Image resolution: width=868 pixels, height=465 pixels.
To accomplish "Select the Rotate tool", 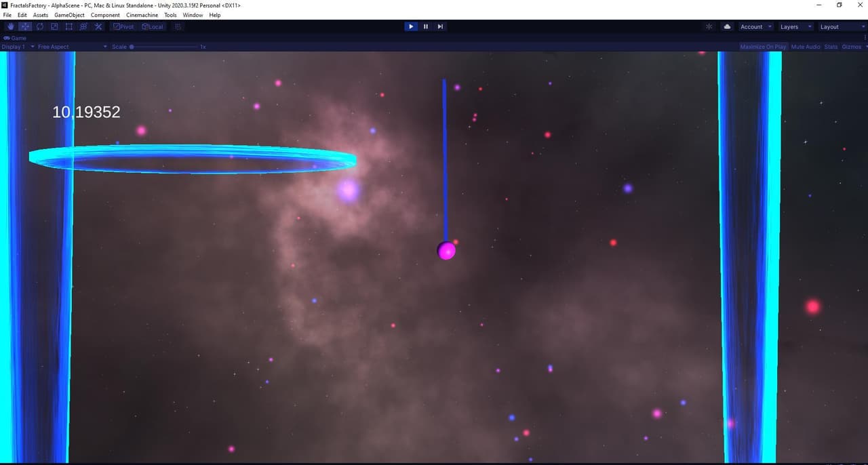I will click(40, 26).
